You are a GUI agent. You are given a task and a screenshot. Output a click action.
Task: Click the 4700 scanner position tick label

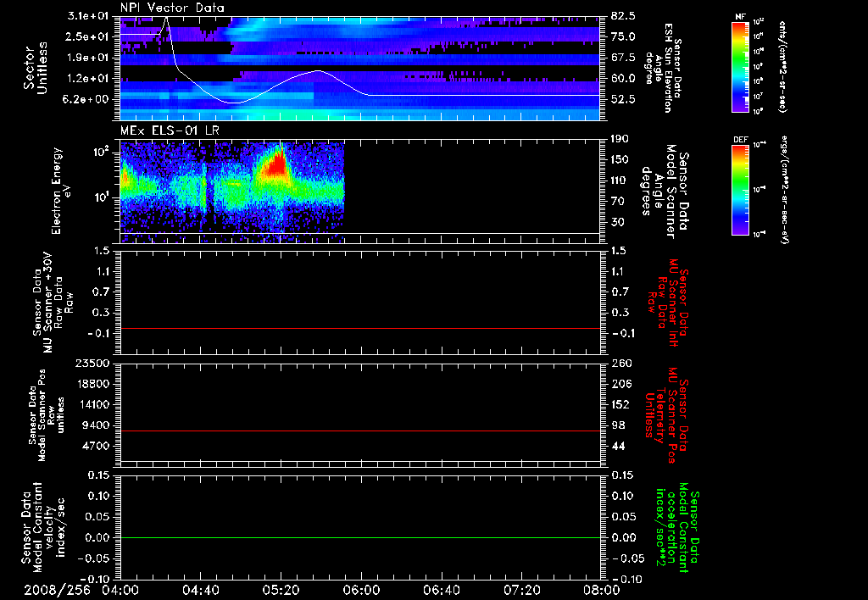pos(95,446)
